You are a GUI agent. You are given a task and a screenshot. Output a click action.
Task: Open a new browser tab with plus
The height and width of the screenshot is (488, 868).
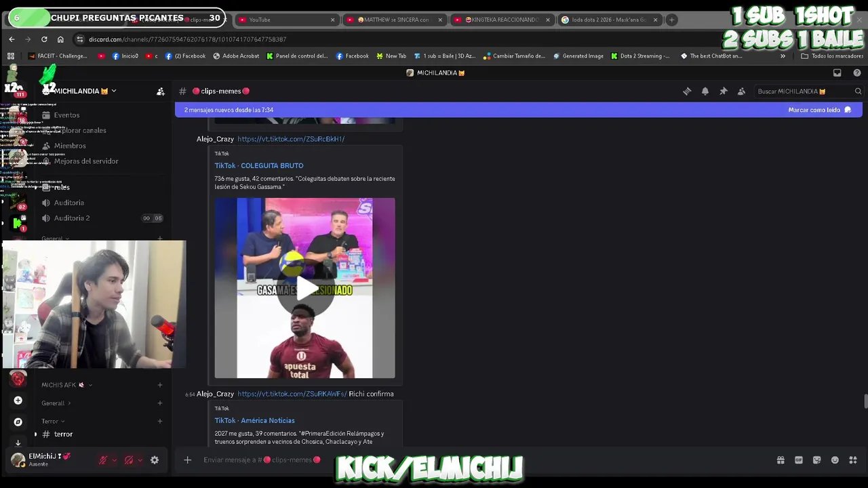coord(671,20)
